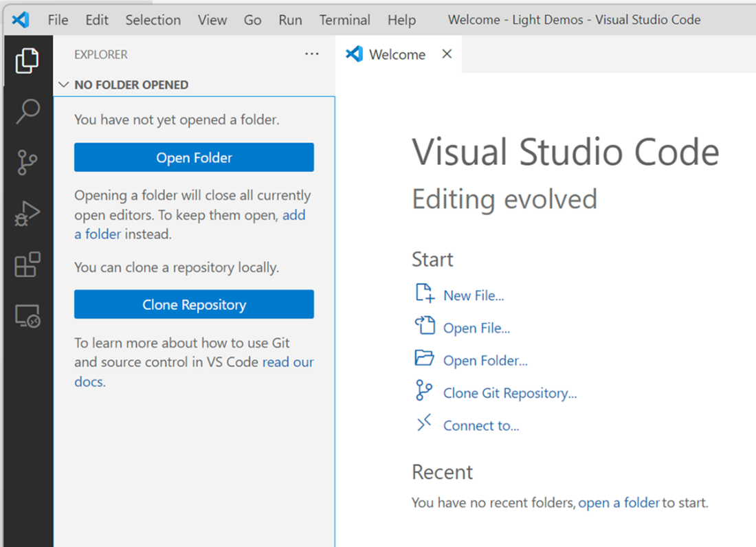The height and width of the screenshot is (547, 756).
Task: Click the 'Recent' section heading
Action: pos(442,472)
